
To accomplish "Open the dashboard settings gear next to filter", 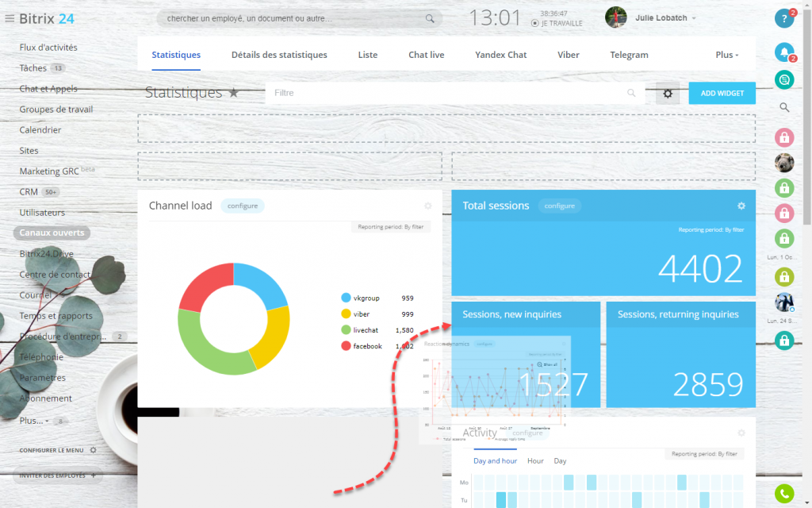I will point(668,94).
